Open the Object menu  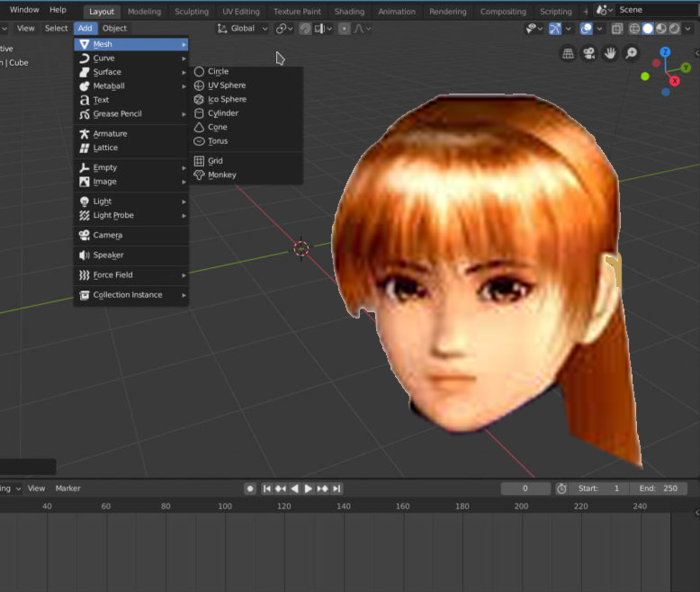(115, 28)
